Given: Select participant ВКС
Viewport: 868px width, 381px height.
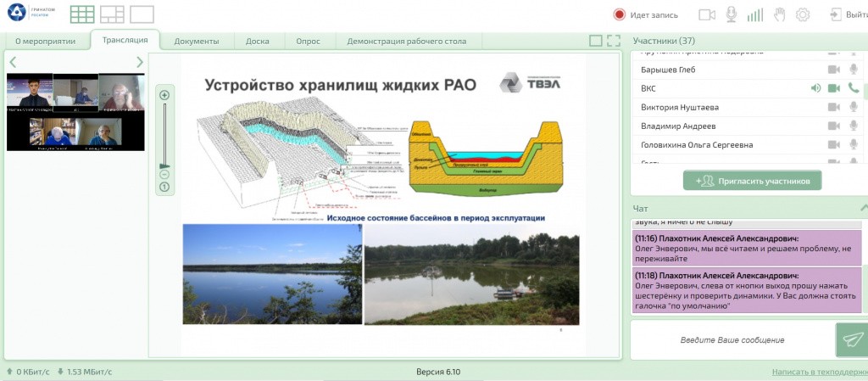Looking at the screenshot, I should click(648, 88).
